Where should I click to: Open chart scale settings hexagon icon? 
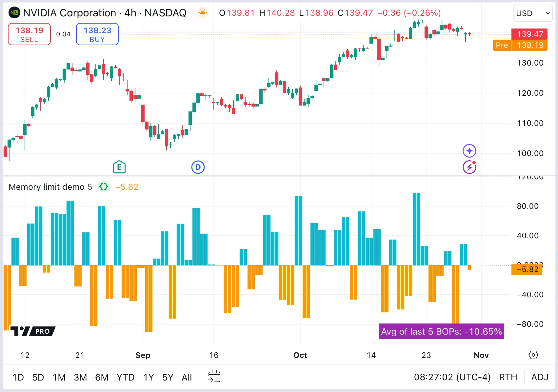(x=533, y=355)
